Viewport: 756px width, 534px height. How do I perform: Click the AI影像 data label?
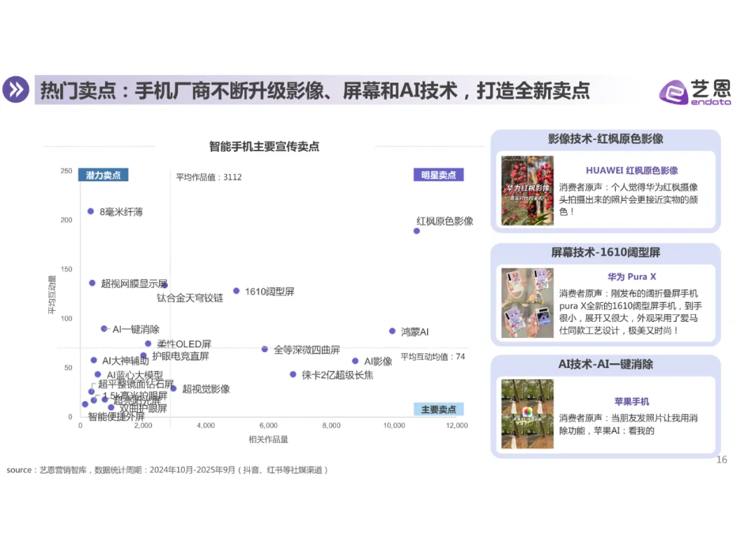[378, 361]
